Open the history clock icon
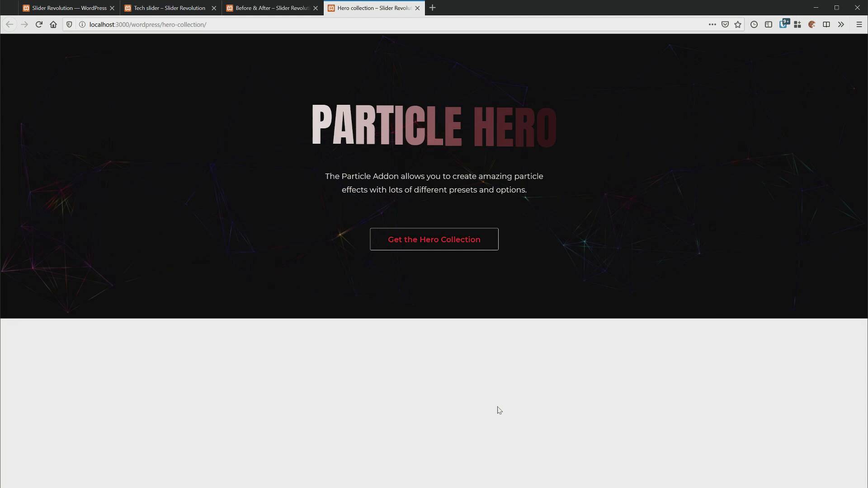This screenshot has height=488, width=868. coord(754,24)
